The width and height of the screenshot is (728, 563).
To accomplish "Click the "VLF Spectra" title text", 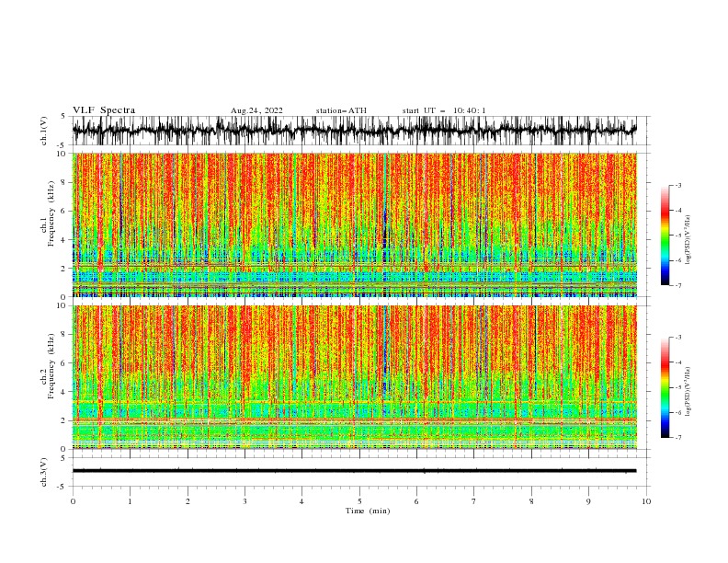I will [104, 110].
